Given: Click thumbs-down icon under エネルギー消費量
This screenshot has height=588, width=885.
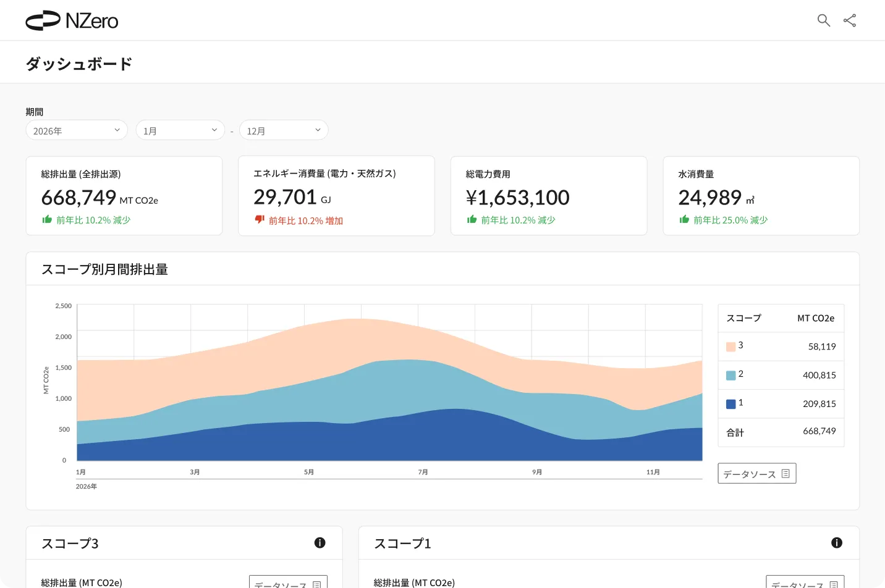Looking at the screenshot, I should click(260, 220).
